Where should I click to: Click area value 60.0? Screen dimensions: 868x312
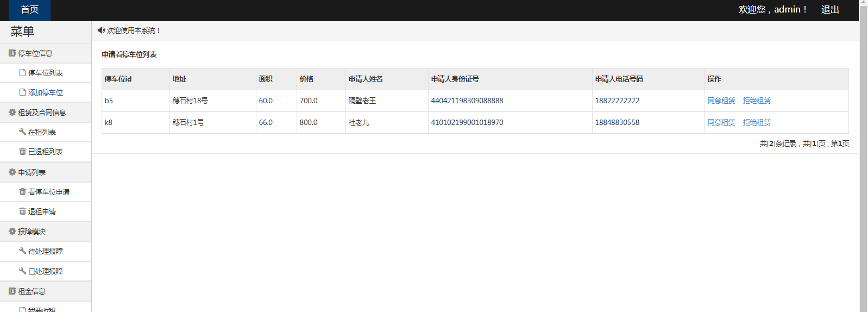pos(266,101)
